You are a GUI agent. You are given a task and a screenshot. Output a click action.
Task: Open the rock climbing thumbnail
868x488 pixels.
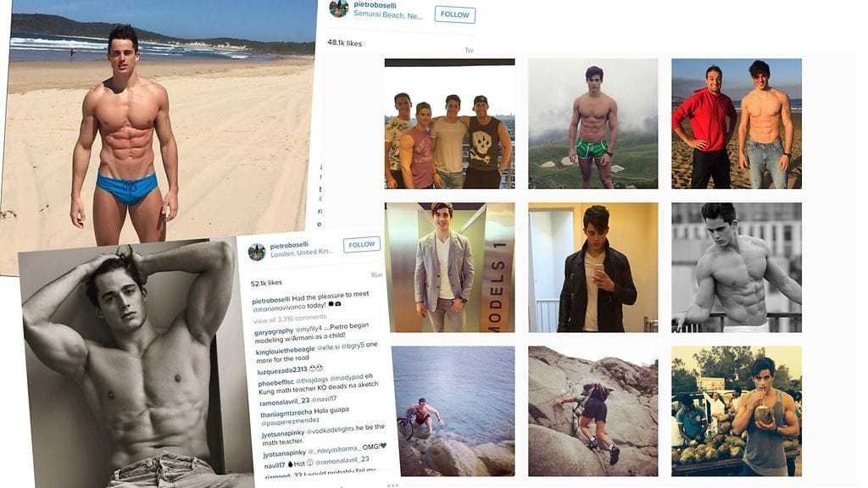(x=593, y=411)
